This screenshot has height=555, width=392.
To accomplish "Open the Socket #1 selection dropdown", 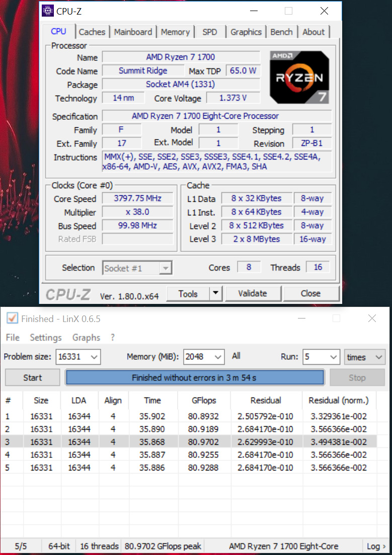I will 137,268.
